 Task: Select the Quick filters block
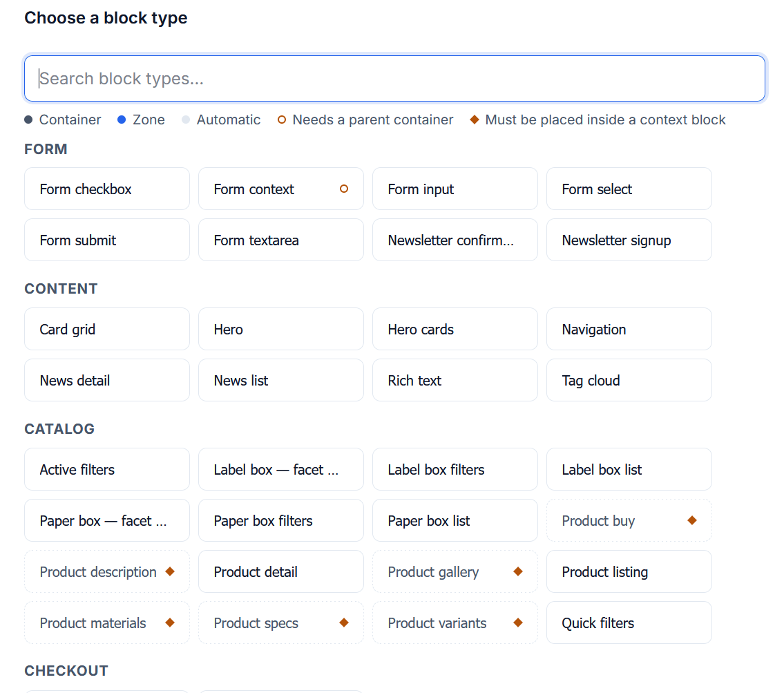click(629, 623)
